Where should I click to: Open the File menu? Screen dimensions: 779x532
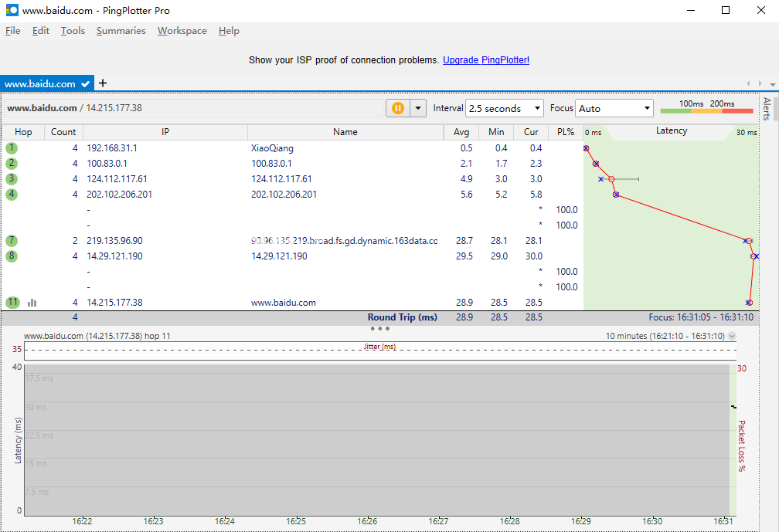[13, 31]
